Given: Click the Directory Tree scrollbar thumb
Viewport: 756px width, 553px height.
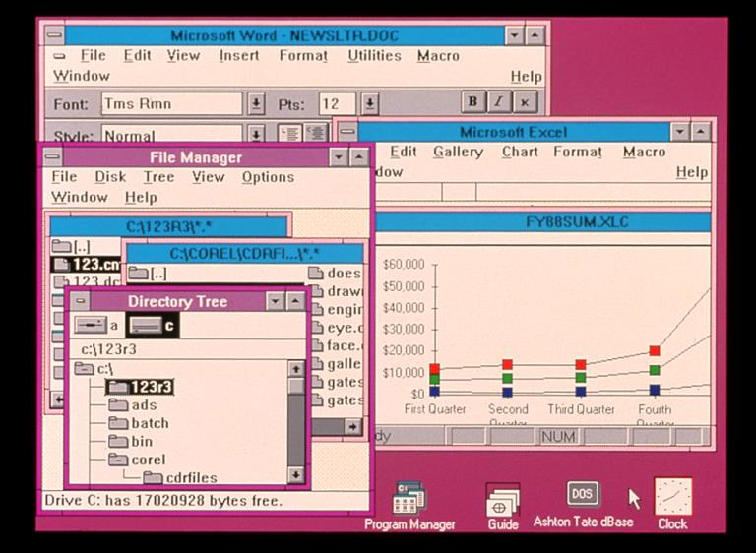Looking at the screenshot, I should point(296,385).
